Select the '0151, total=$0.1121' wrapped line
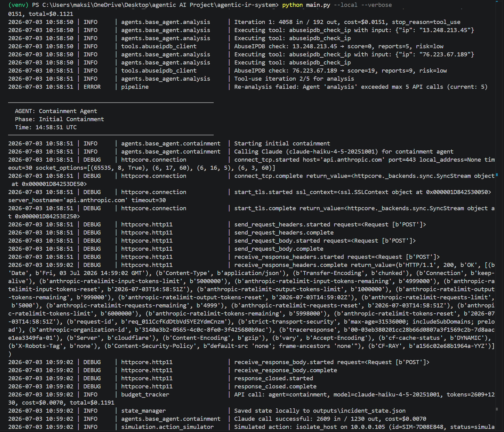 pyautogui.click(x=41, y=14)
